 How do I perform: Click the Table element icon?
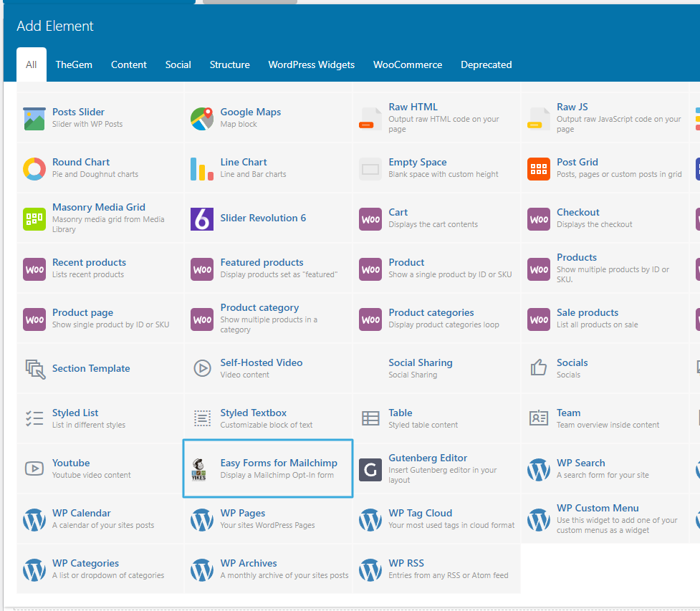(x=370, y=418)
